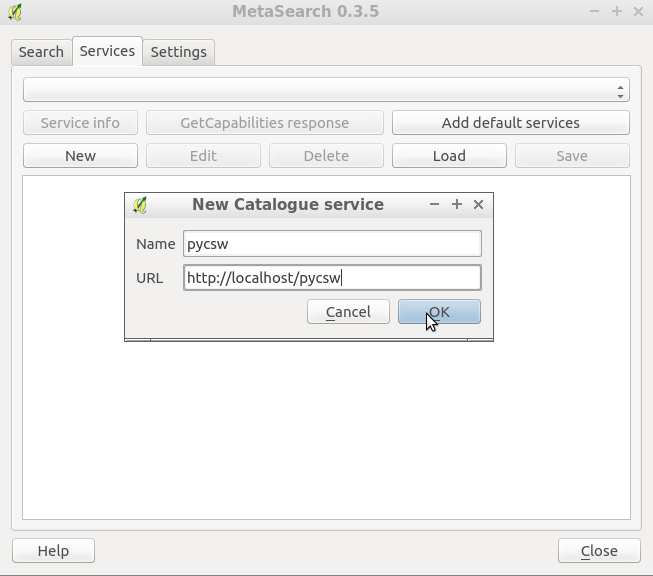Close the New Catalogue service dialog

(479, 204)
